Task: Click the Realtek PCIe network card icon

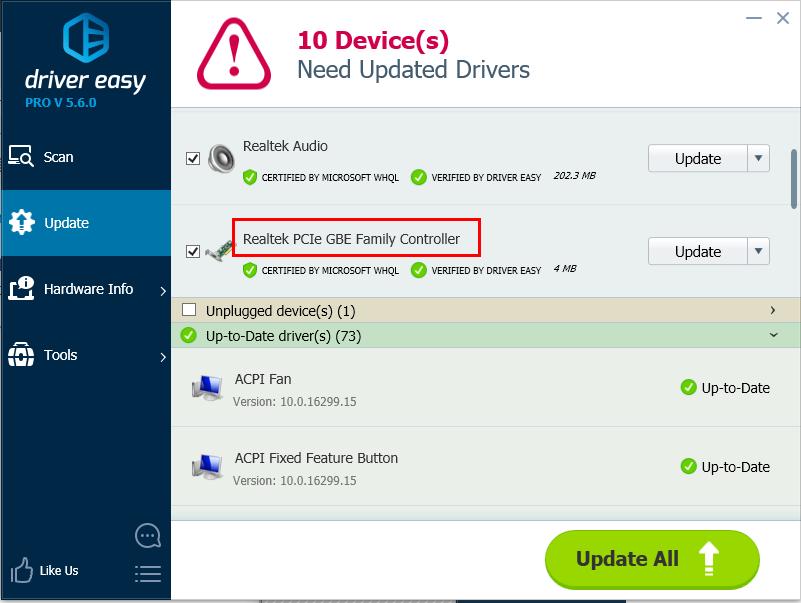Action: pos(219,252)
